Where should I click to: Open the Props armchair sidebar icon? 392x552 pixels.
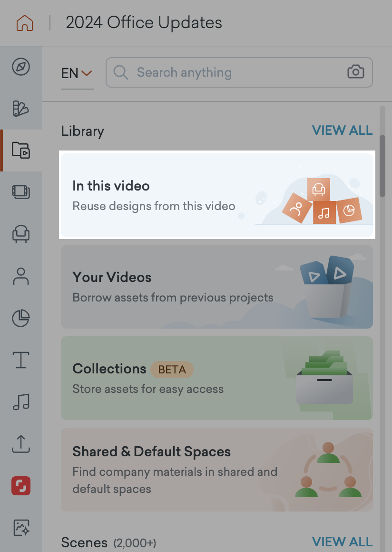21,234
